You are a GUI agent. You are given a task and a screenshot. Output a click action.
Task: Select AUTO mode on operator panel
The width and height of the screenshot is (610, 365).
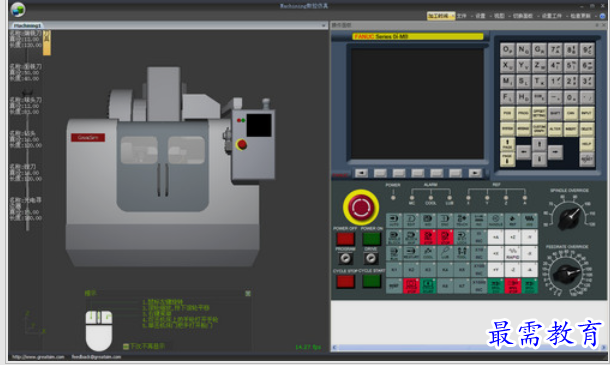click(x=394, y=221)
